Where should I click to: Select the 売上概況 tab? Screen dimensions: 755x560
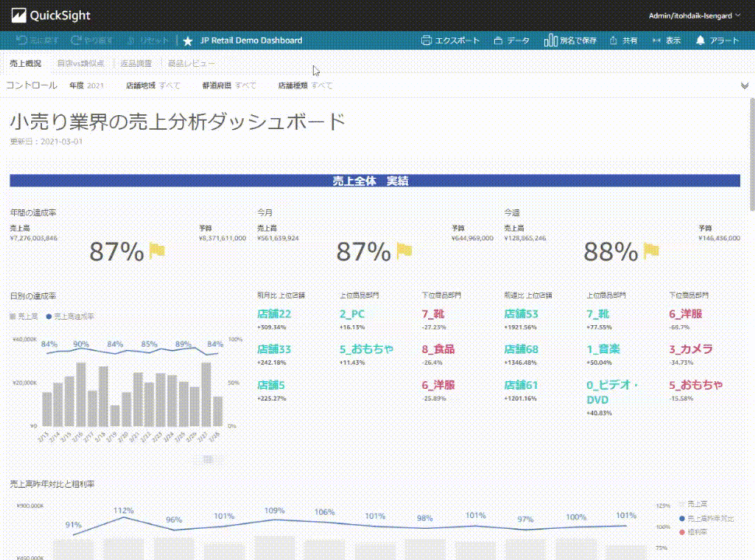click(26, 64)
